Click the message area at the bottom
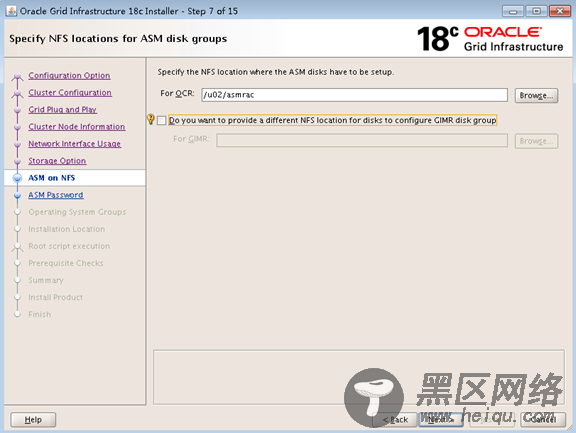This screenshot has width=576, height=433. pos(359,377)
